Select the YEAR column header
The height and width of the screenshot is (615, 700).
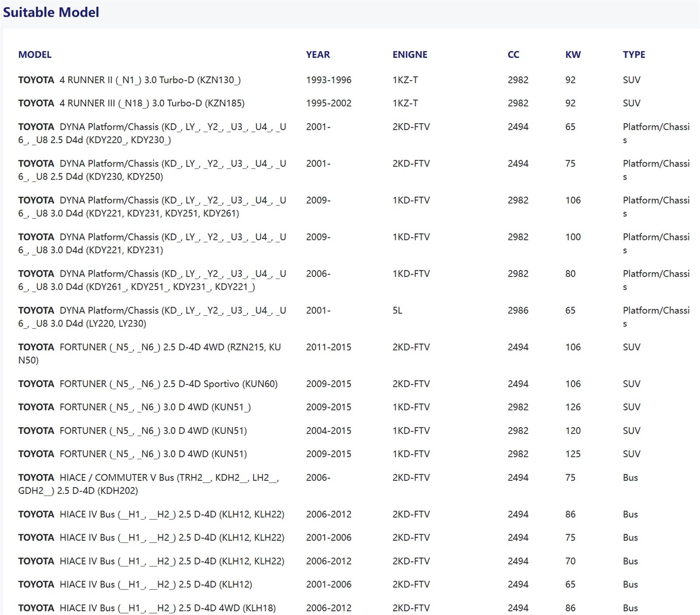(318, 55)
